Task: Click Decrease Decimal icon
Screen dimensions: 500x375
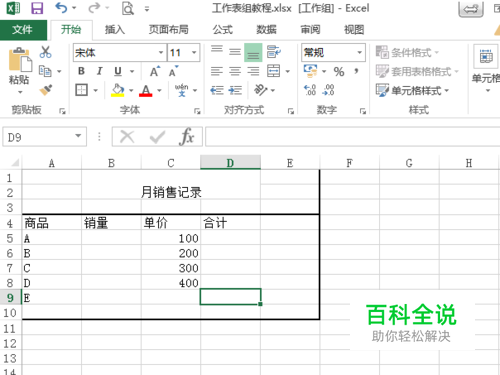Action: (x=328, y=90)
